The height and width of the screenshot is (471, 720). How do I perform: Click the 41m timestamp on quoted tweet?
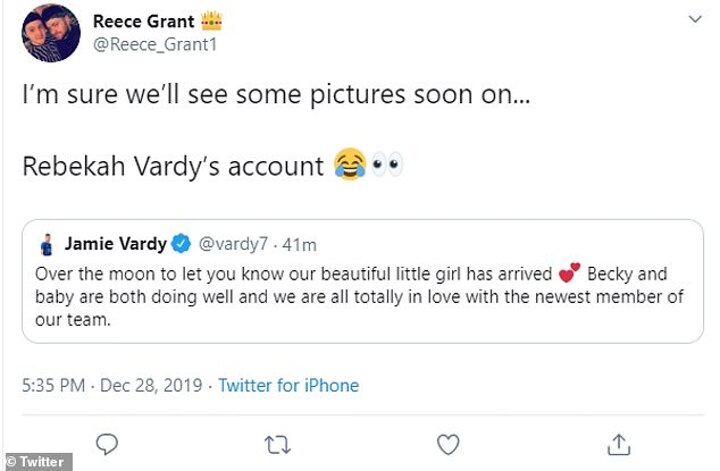[301, 243]
